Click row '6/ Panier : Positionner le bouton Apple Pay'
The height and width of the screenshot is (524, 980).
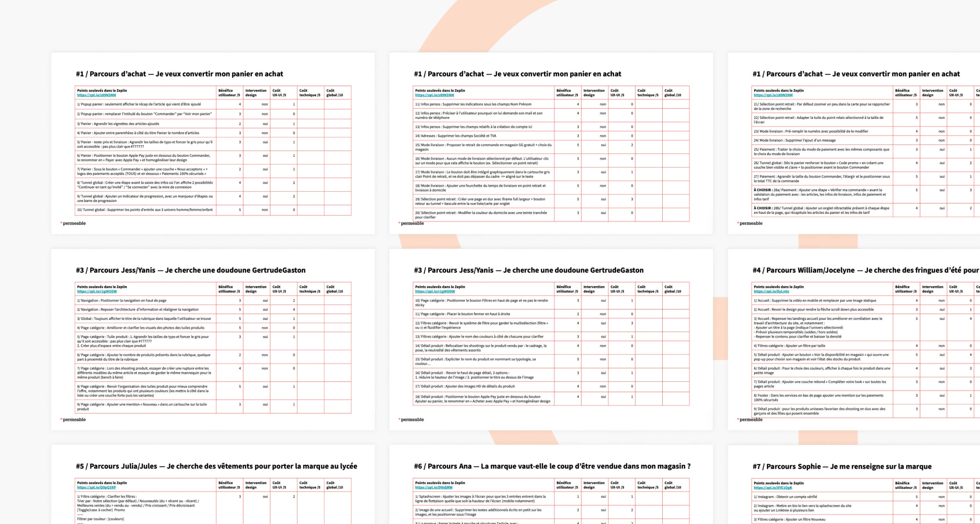coord(213,158)
